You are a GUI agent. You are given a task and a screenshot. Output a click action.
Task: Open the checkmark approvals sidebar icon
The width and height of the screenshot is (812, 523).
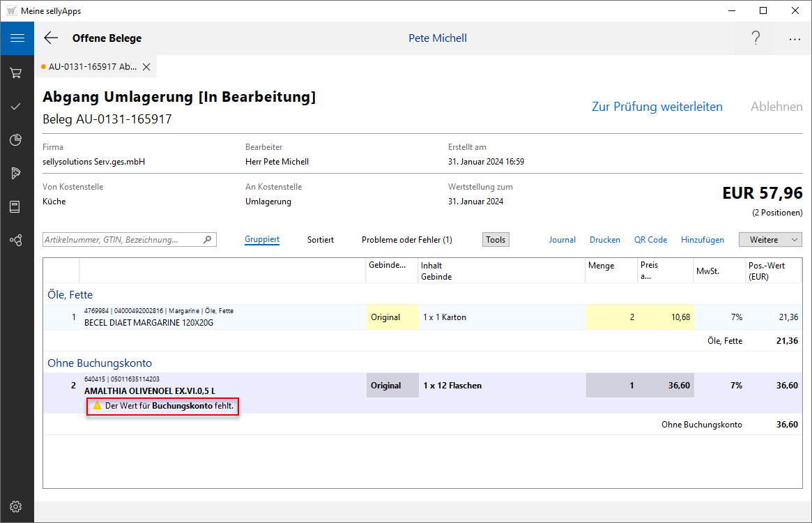click(17, 107)
